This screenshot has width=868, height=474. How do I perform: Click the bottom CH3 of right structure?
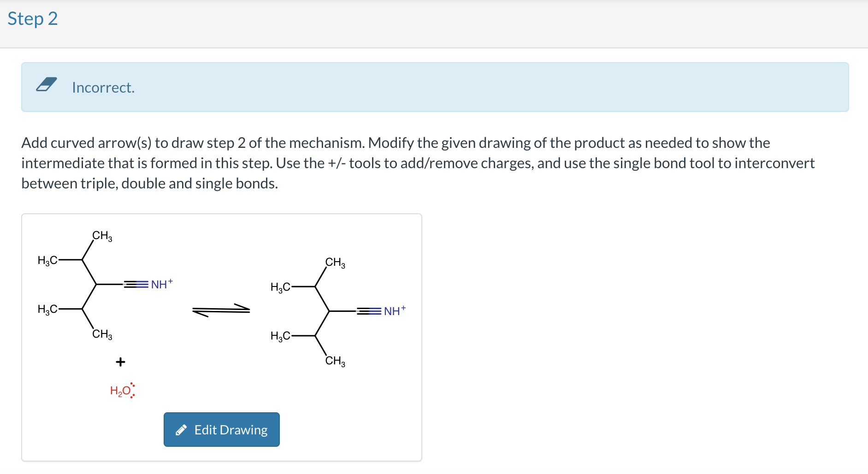pyautogui.click(x=335, y=361)
